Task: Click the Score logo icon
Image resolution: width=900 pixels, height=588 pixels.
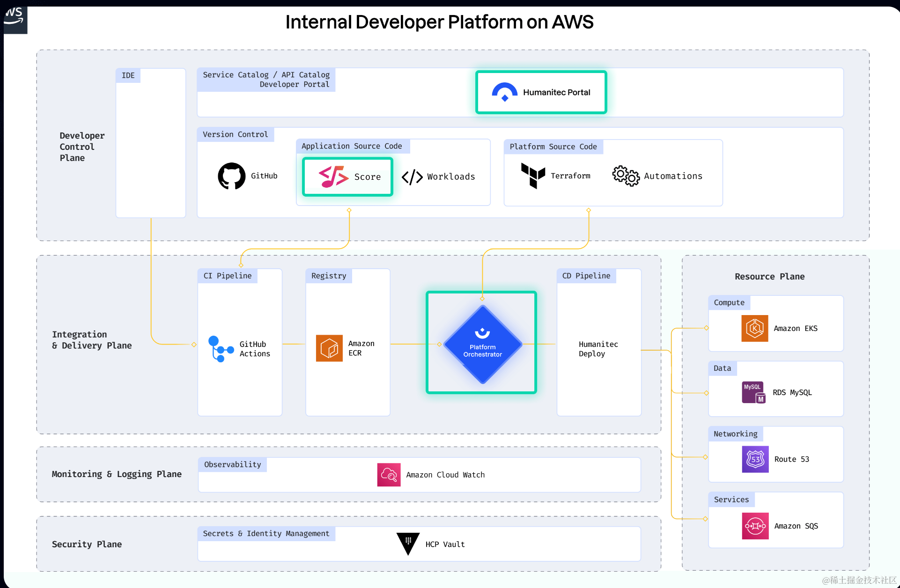Action: point(333,176)
